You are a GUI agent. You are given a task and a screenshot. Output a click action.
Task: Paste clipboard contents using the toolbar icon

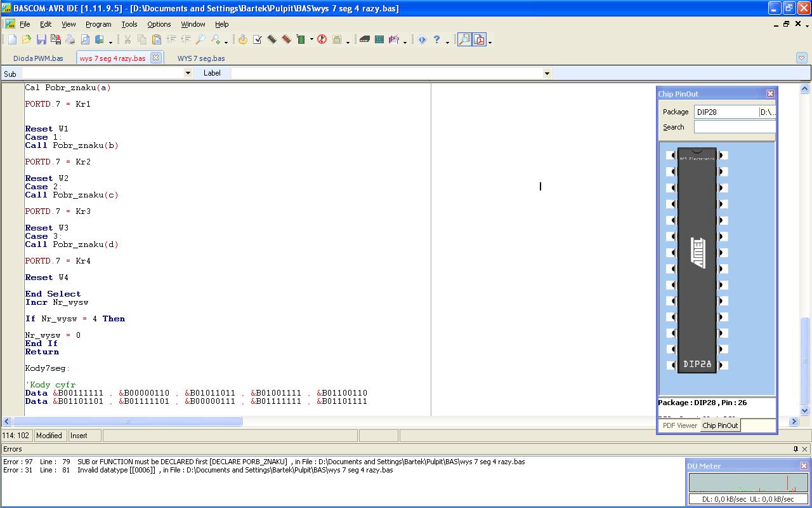[x=157, y=40]
